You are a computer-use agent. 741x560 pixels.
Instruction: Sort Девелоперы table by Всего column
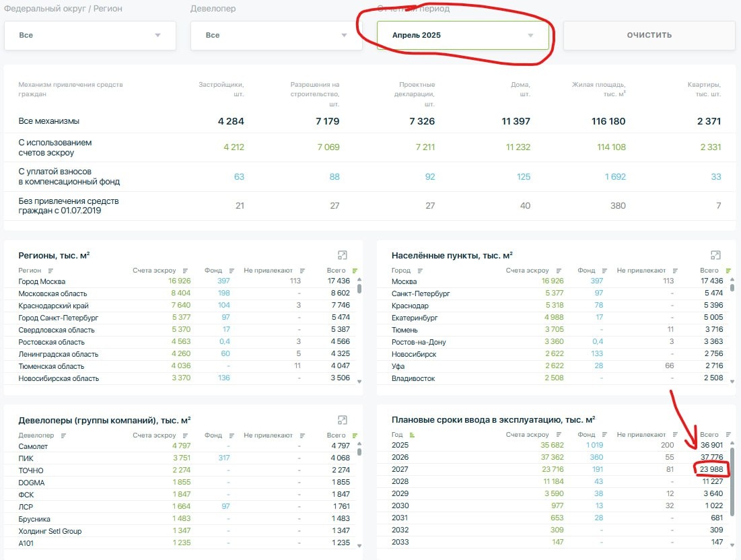point(355,435)
